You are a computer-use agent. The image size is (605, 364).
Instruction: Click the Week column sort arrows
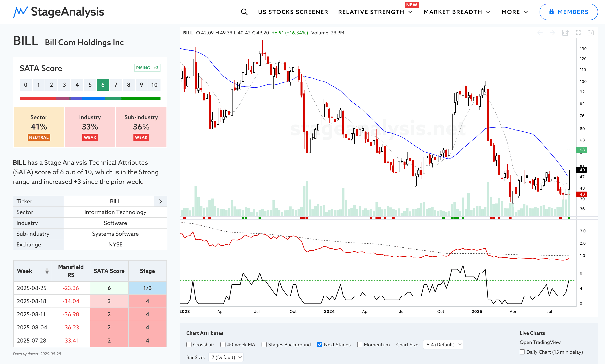(47, 271)
